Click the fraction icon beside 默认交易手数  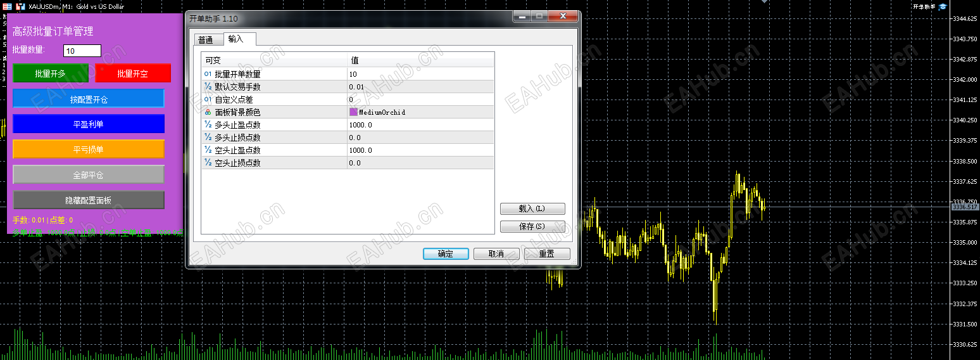(208, 87)
